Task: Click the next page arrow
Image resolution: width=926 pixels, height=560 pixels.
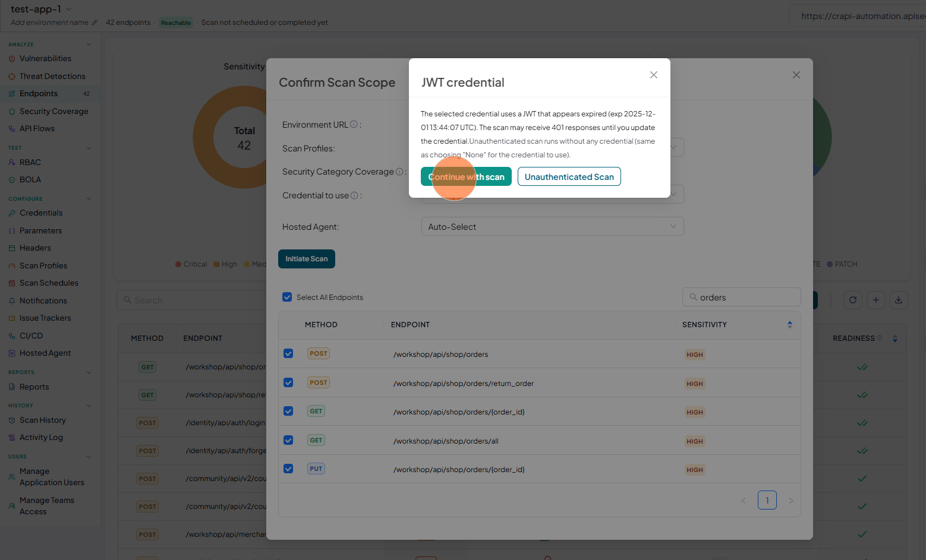Action: pos(791,501)
